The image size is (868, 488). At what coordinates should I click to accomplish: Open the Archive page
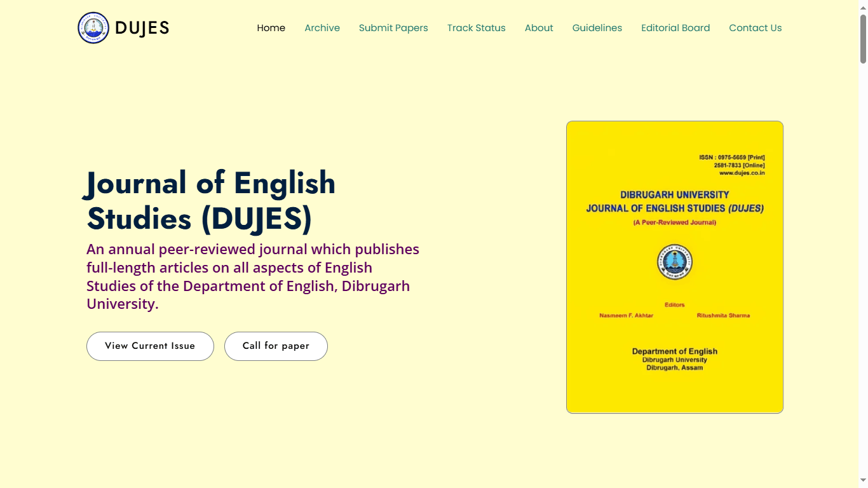(322, 28)
